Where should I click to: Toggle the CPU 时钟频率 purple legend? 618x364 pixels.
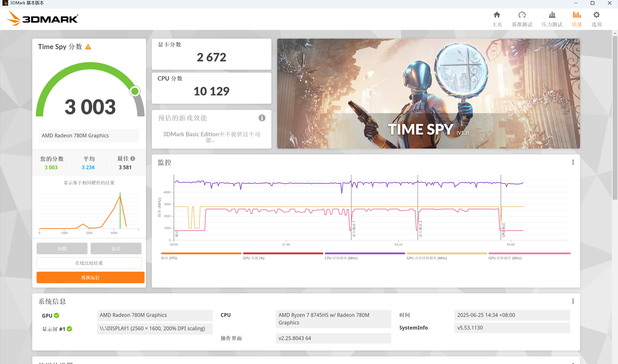pos(365,256)
